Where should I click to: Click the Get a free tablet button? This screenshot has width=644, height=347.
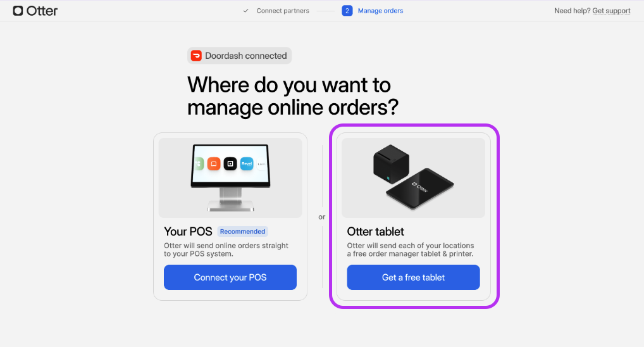413,277
